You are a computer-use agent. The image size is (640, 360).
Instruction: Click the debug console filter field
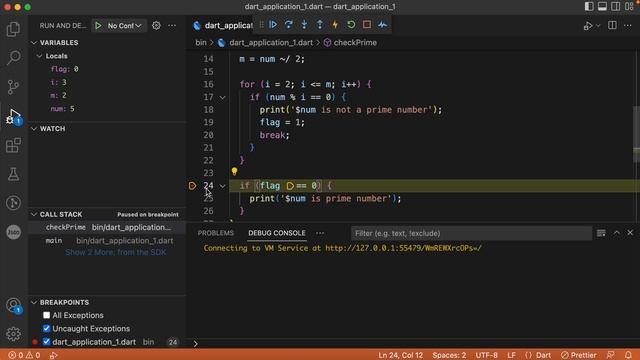[x=471, y=233]
